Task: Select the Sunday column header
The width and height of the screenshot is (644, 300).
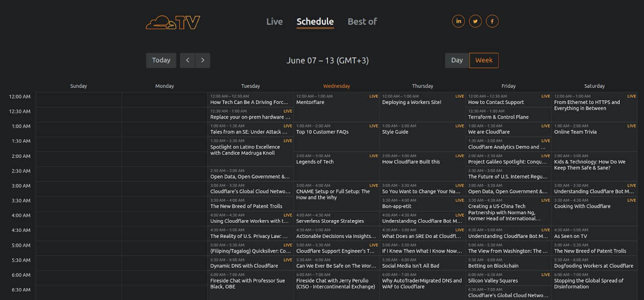Action: point(78,86)
